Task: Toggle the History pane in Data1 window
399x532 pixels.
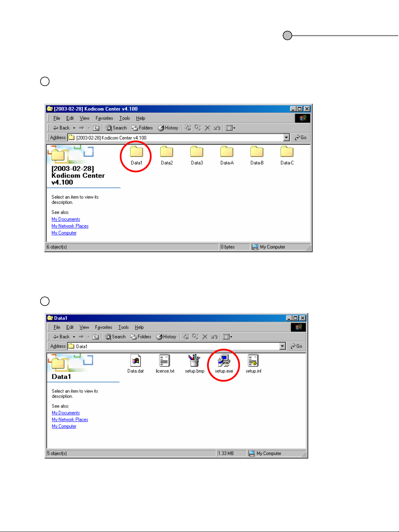Action: pos(166,337)
